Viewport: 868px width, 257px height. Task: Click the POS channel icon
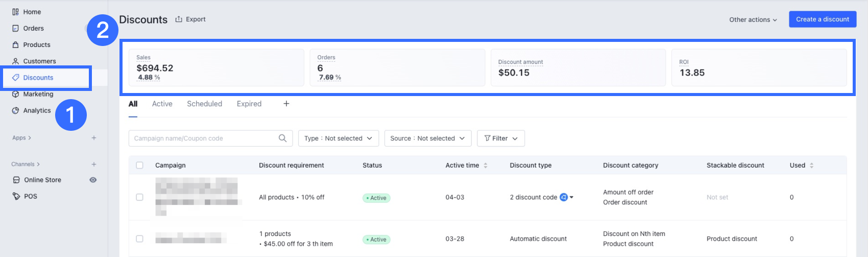[16, 196]
